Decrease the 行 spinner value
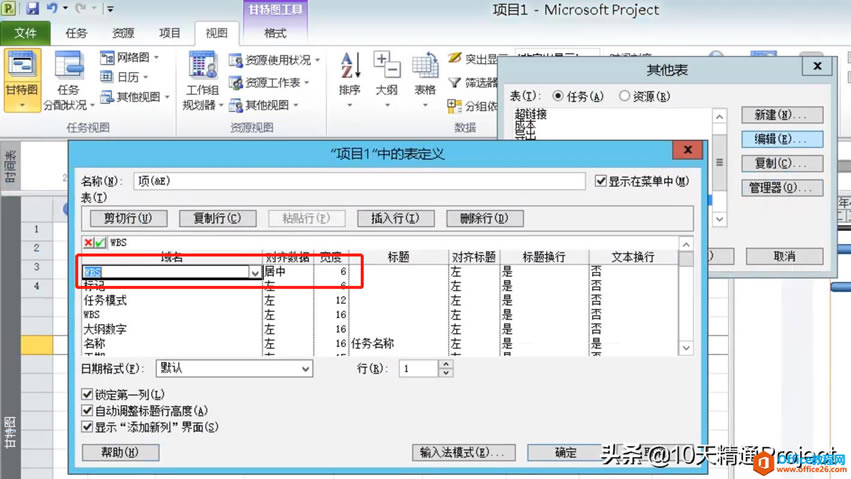Viewport: 851px width, 479px height. (446, 373)
